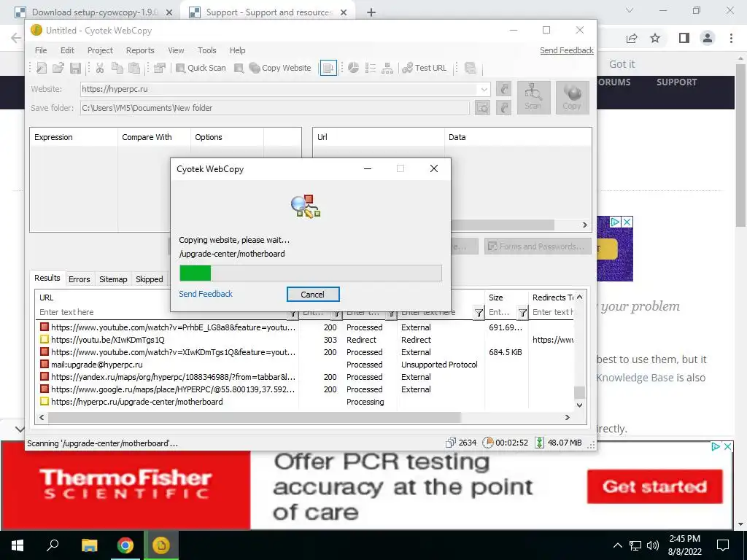Open File Explorer from the taskbar

coord(89,545)
